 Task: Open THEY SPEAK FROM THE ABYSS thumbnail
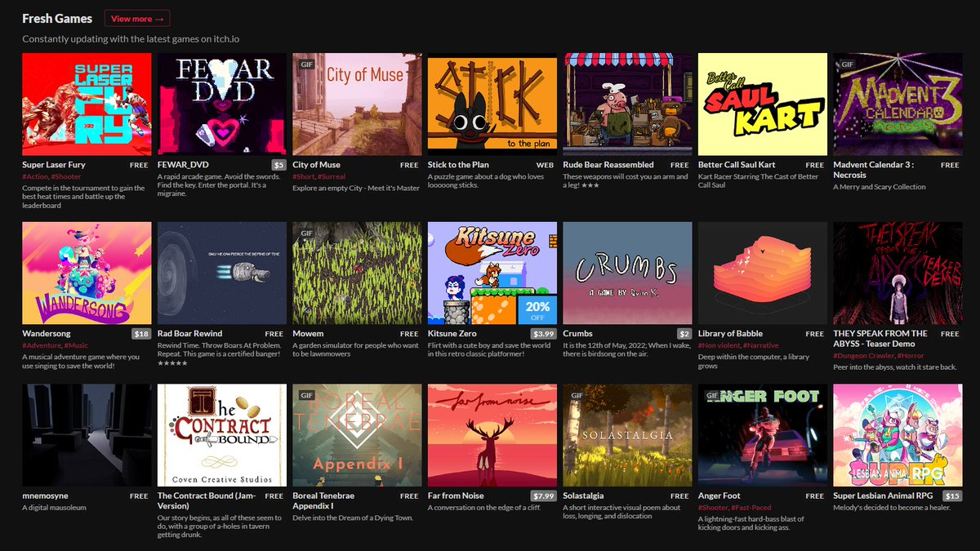(898, 273)
